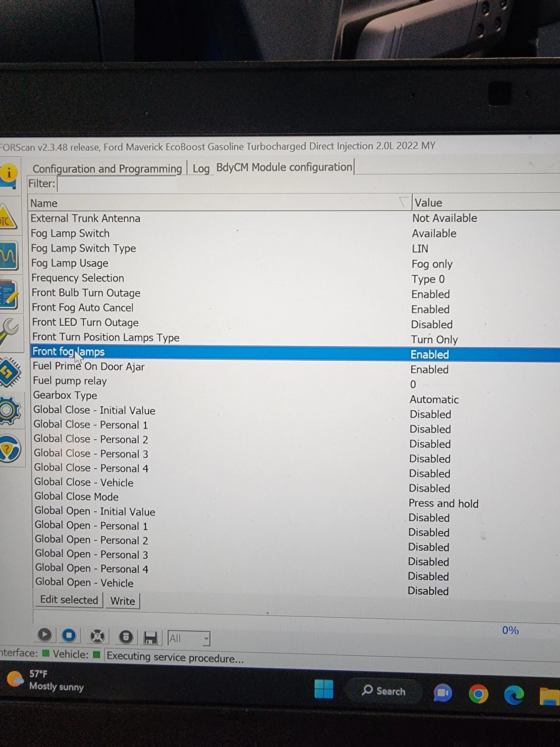Click the Not Available value cell
The image size is (560, 747).
[445, 218]
